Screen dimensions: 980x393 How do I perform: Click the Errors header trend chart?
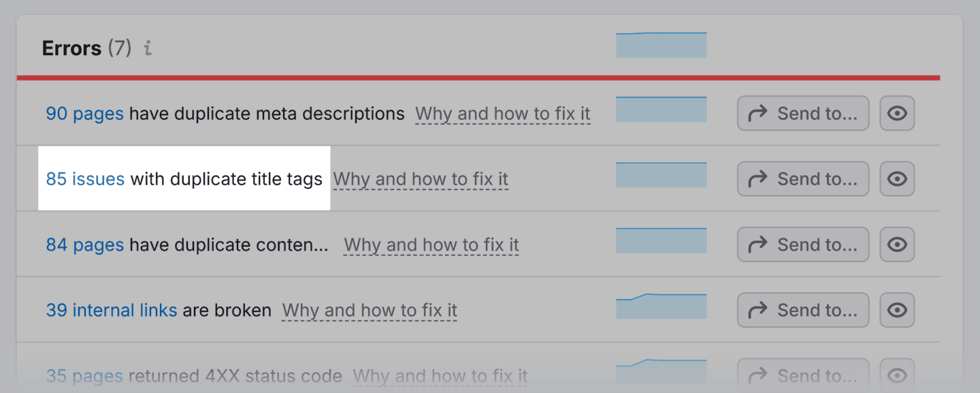(x=661, y=45)
